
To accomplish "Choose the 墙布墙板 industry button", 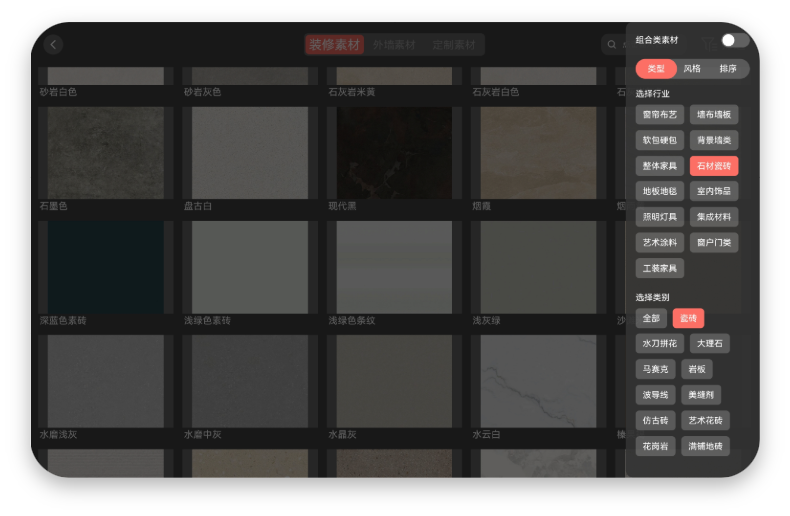I will [x=714, y=115].
